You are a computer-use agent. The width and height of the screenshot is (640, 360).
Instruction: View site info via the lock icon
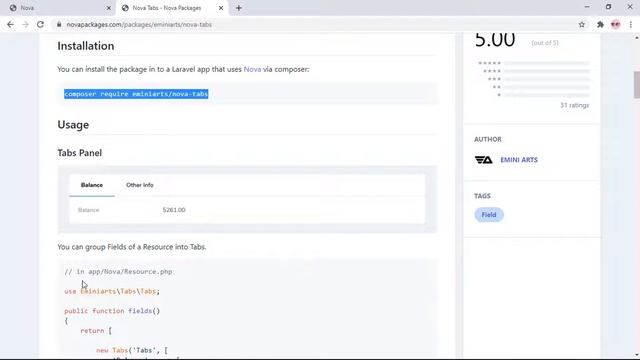coord(59,24)
